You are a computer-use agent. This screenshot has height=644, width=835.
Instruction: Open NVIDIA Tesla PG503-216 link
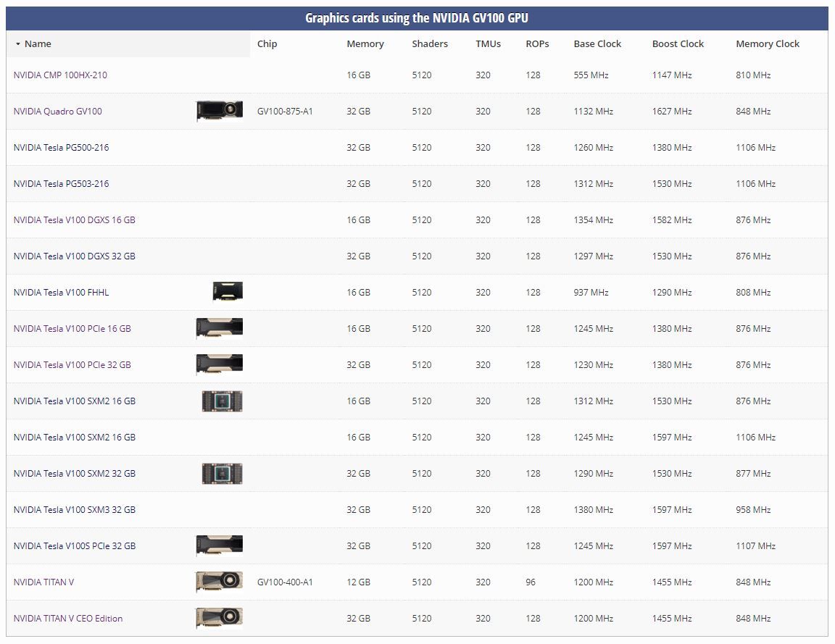pos(61,183)
